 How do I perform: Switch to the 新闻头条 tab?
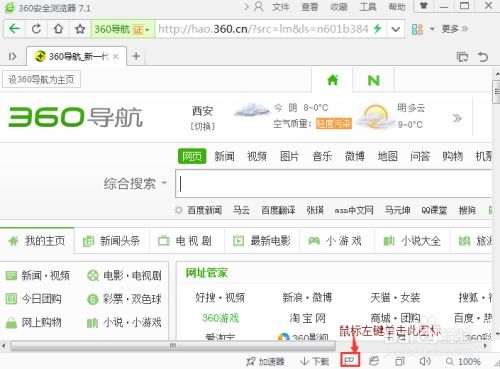click(x=112, y=241)
